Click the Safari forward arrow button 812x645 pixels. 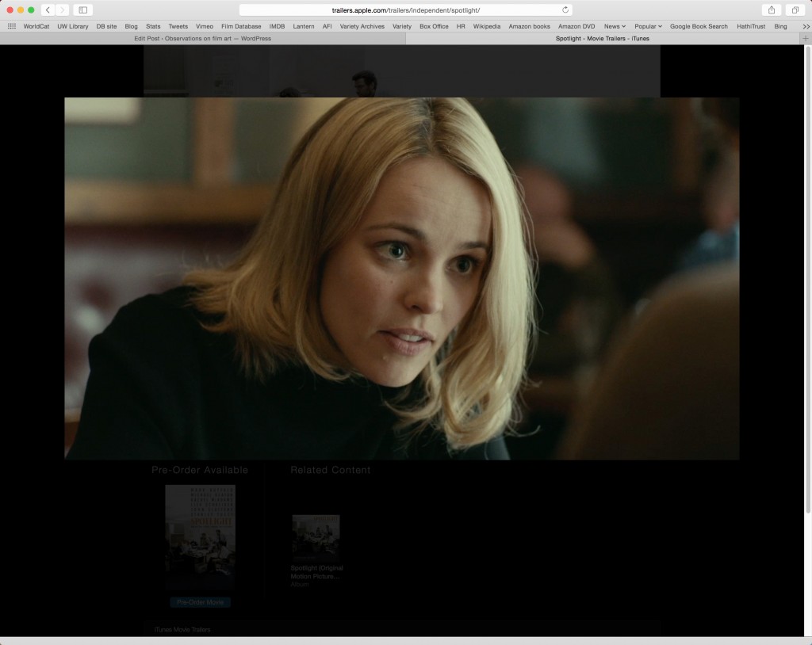63,10
